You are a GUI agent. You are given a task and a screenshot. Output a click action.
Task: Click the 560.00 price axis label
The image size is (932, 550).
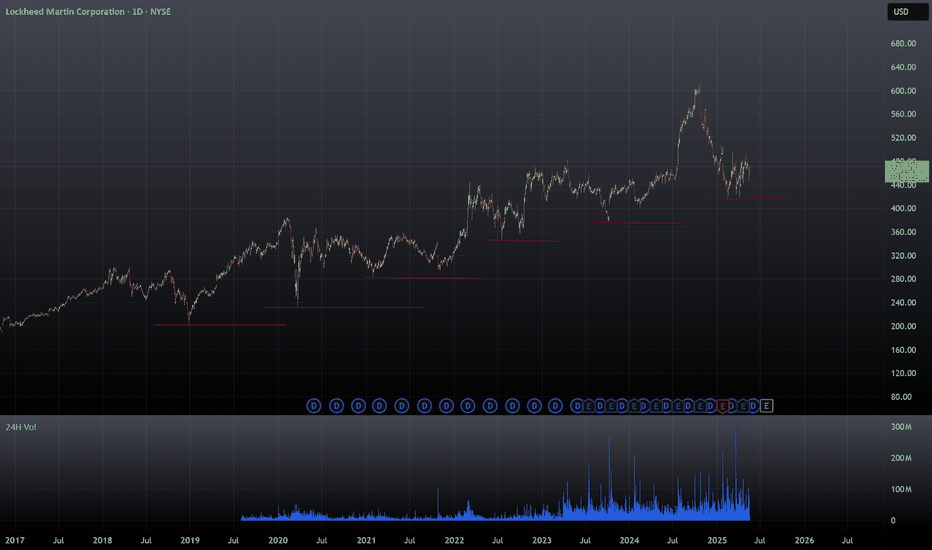(903, 114)
